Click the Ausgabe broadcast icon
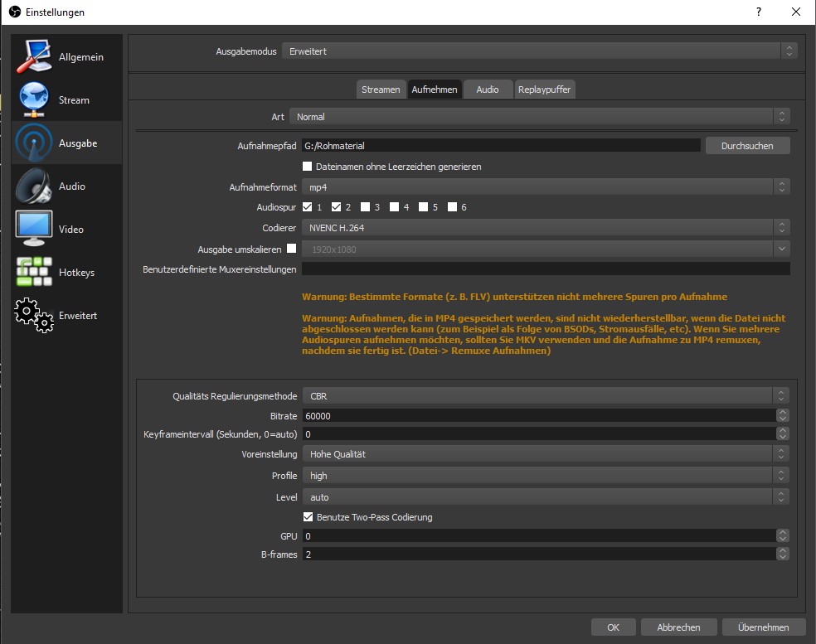 (33, 143)
